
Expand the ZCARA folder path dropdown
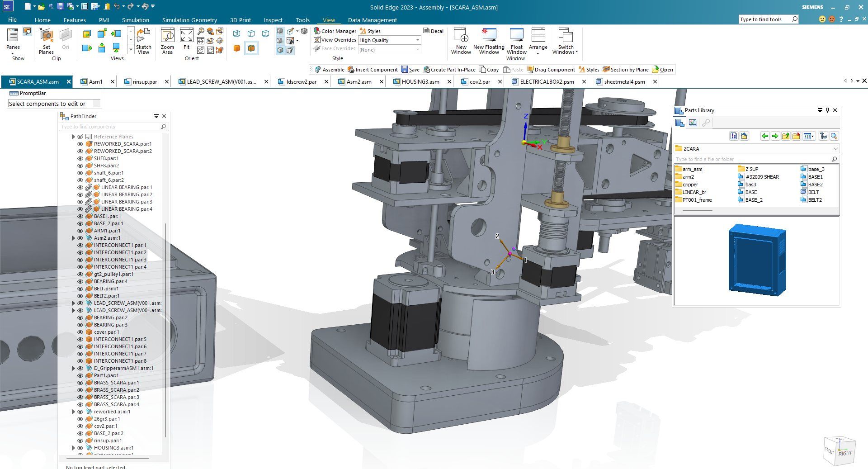click(835, 149)
